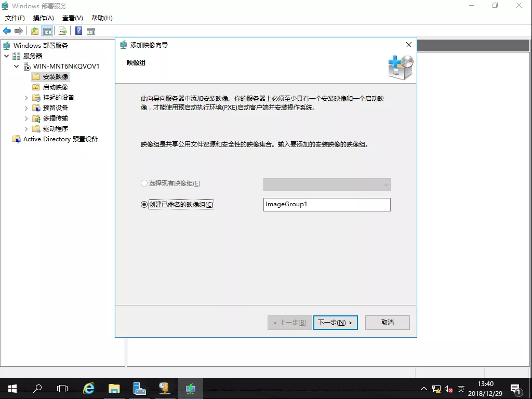
Task: Open Internet Explorer from the taskbar
Action: (x=89, y=388)
